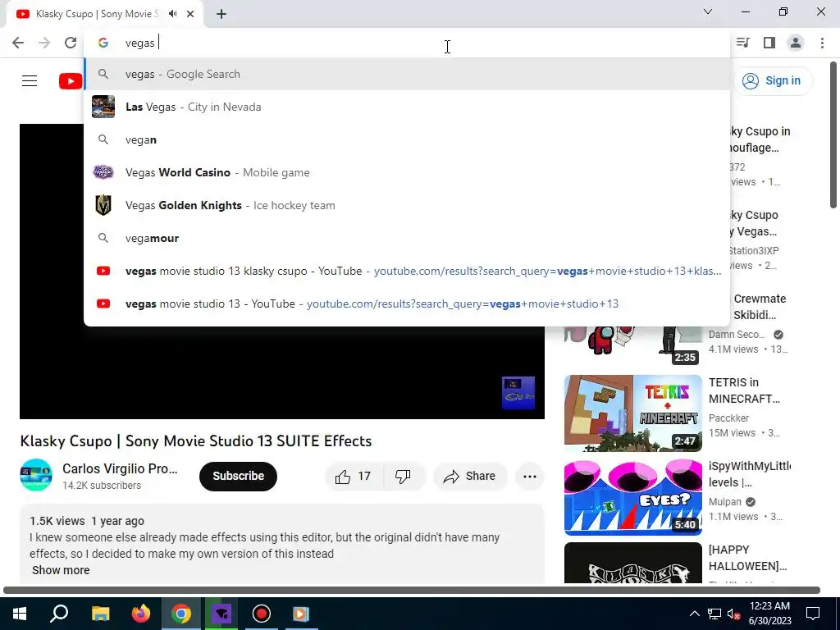Open 'vegas movie studio 13 klasky csupo' history suggestion
Screen dimensions: 840x630
click(407, 271)
